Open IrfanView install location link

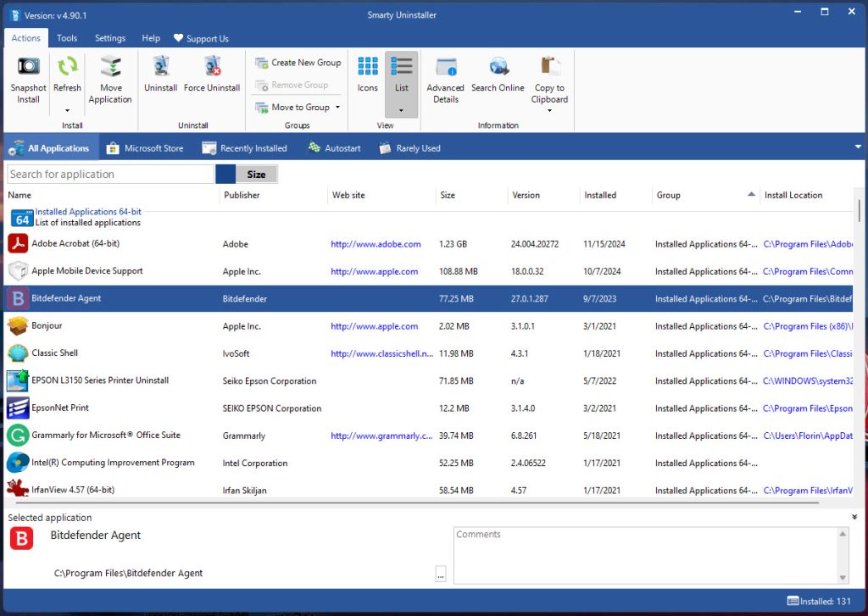[x=808, y=491]
